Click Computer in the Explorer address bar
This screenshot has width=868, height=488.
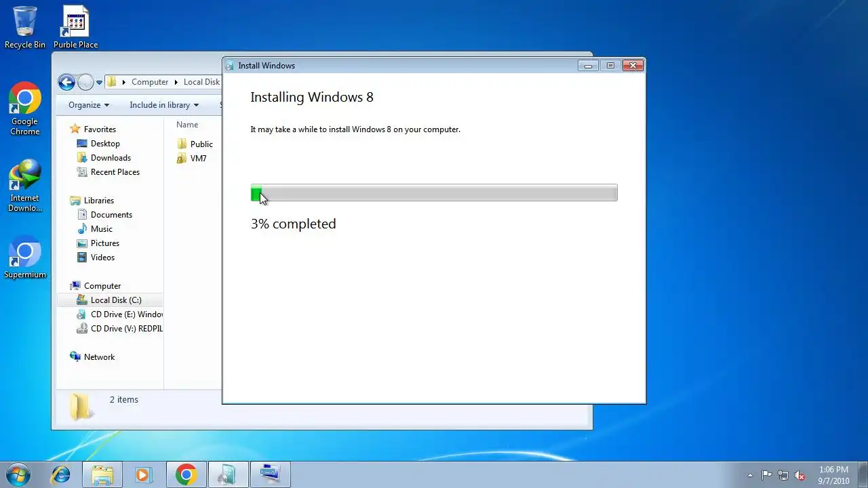tap(150, 82)
